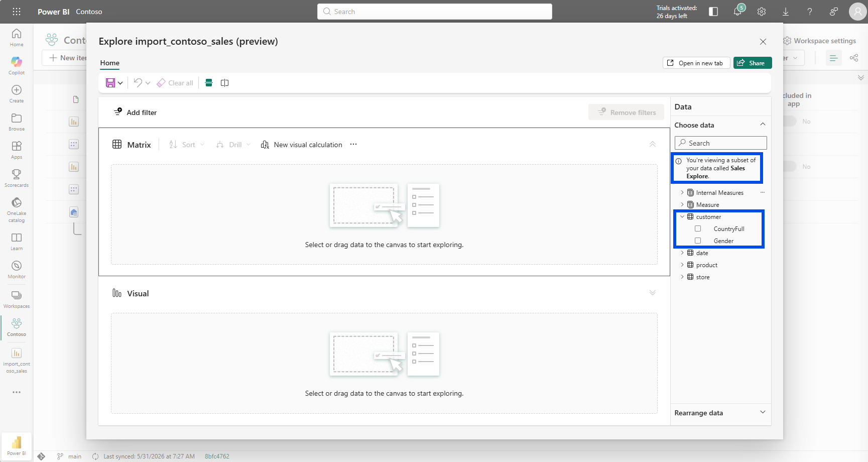Open the Create page
Image resolution: width=868 pixels, height=462 pixels.
click(x=17, y=94)
